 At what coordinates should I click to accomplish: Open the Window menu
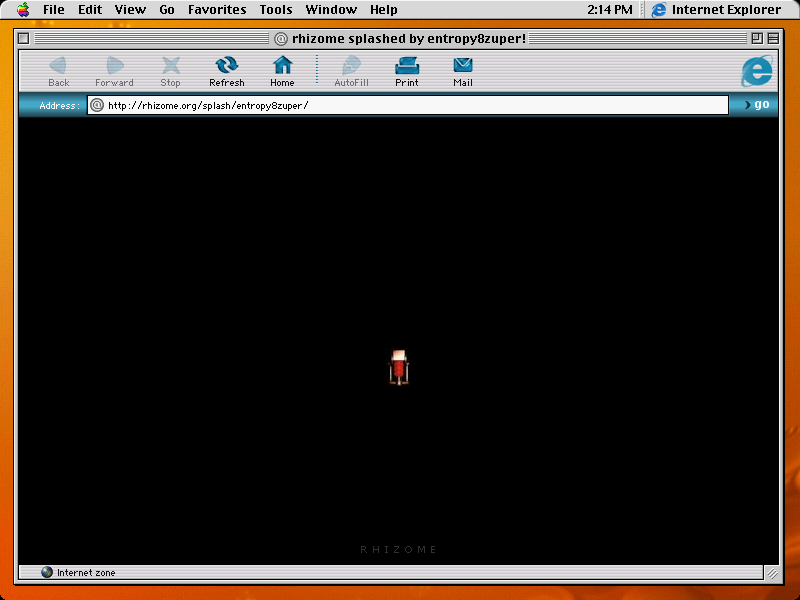(331, 9)
